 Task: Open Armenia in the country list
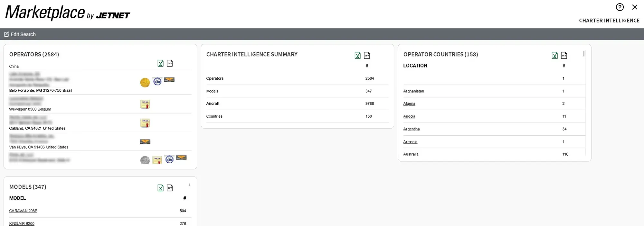point(410,142)
